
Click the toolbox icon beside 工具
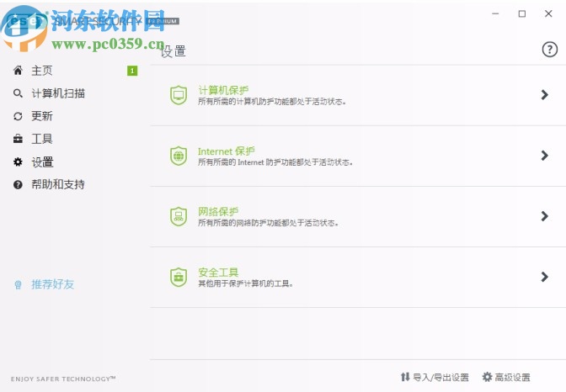(18, 139)
